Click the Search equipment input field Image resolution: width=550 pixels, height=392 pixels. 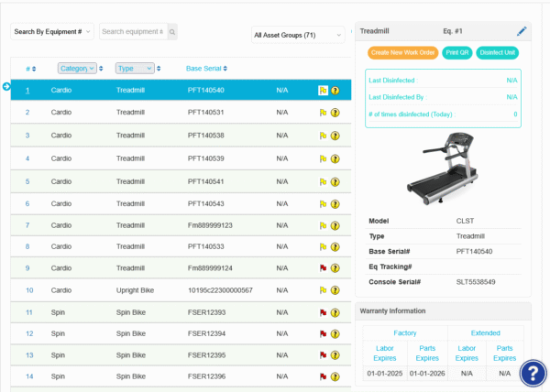coord(133,32)
